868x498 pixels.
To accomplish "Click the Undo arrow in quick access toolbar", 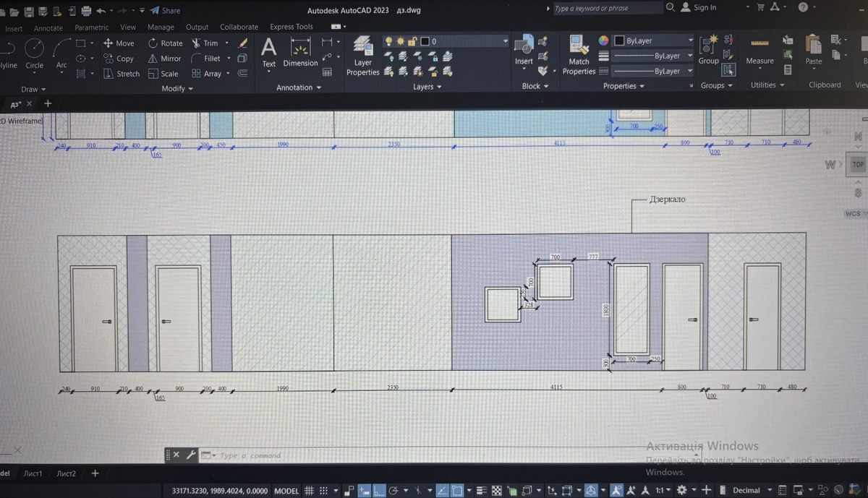I will click(x=101, y=11).
